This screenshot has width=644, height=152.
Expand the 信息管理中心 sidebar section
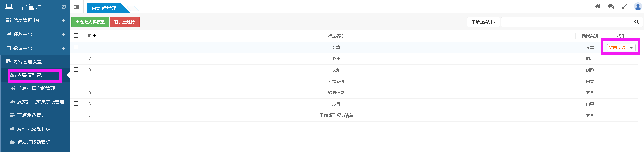point(63,21)
